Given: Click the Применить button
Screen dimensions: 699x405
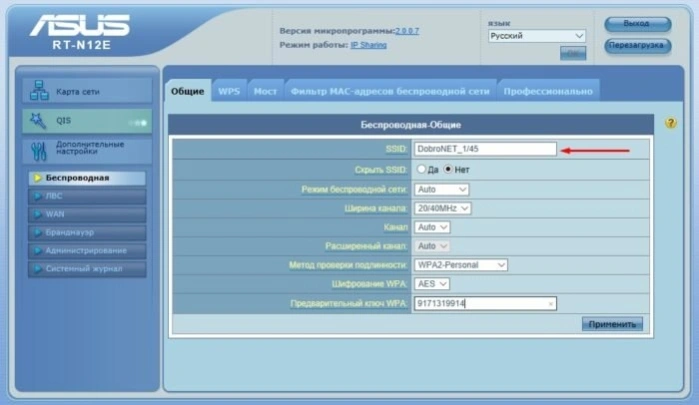Looking at the screenshot, I should tap(612, 324).
